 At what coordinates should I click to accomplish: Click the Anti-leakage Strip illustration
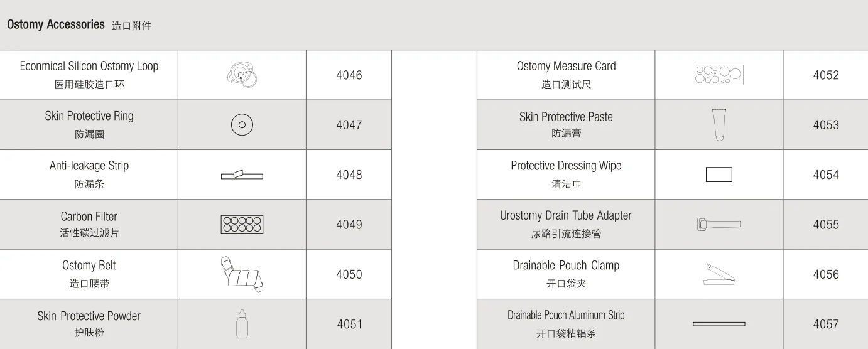click(242, 174)
